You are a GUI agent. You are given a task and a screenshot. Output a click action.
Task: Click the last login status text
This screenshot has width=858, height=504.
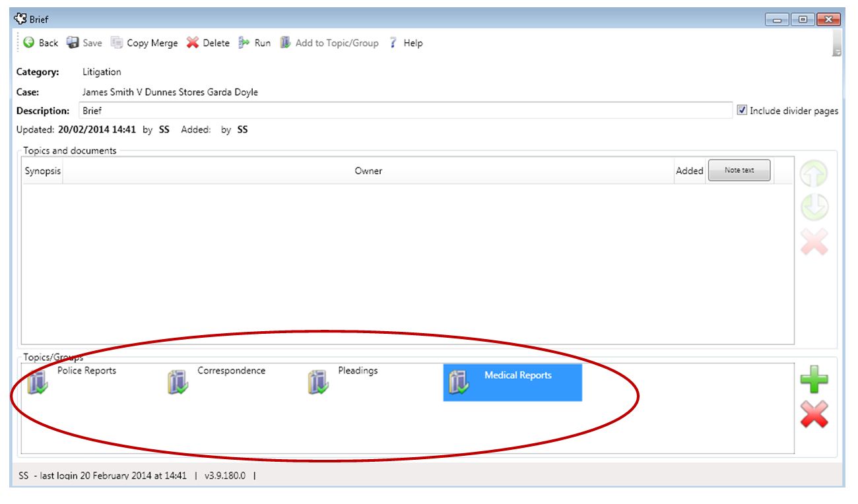(103, 476)
